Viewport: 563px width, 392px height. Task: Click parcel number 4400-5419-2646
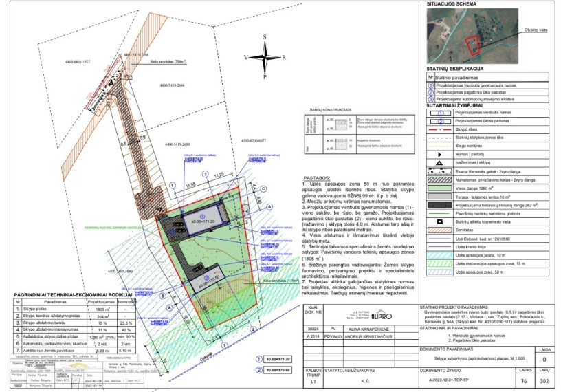pos(172,85)
